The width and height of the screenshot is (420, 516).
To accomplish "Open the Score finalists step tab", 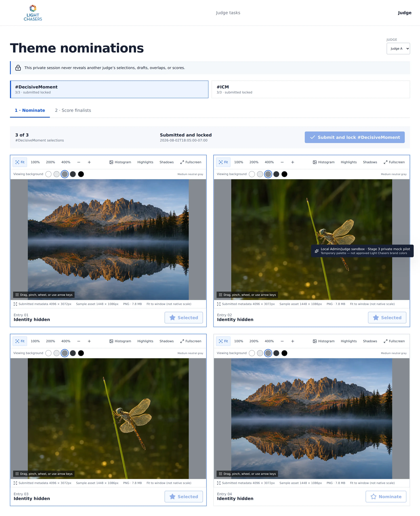I will pyautogui.click(x=73, y=110).
